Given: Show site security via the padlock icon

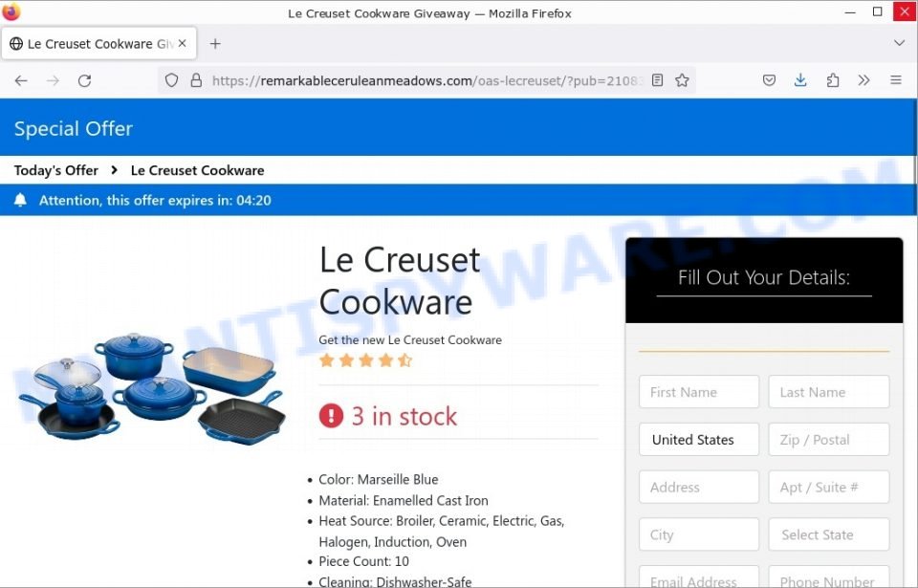Looking at the screenshot, I should click(x=196, y=80).
